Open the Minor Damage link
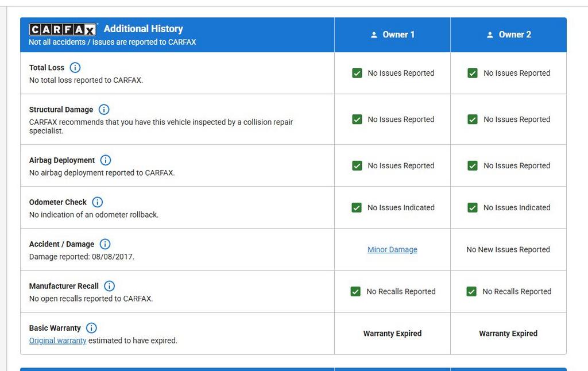Screen dimensions: 588x371 coord(392,249)
